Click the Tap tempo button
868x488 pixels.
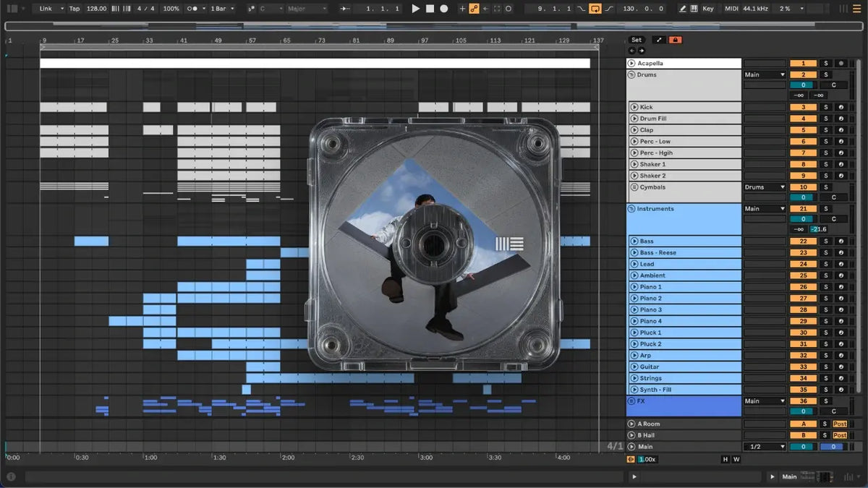pyautogui.click(x=75, y=9)
